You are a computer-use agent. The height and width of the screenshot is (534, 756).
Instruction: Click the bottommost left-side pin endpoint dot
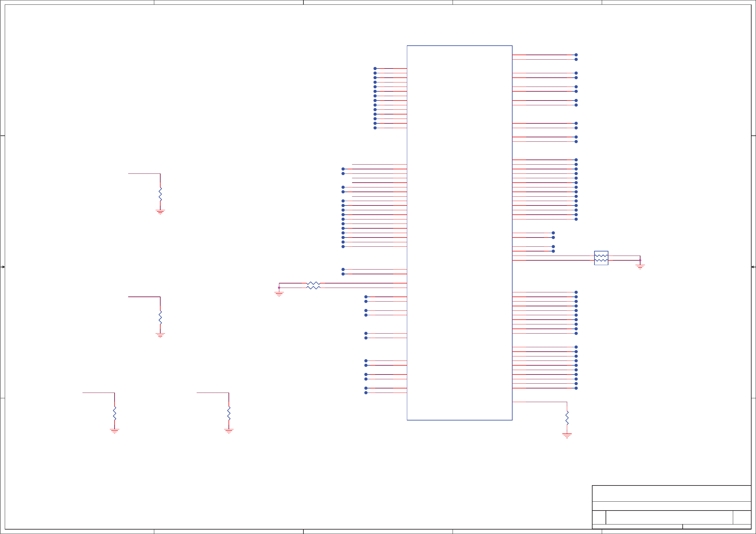(366, 393)
